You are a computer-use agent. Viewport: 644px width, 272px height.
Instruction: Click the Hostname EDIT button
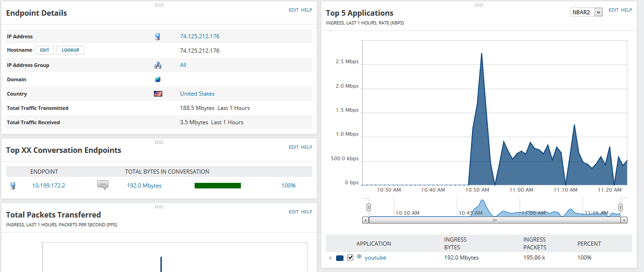[44, 50]
